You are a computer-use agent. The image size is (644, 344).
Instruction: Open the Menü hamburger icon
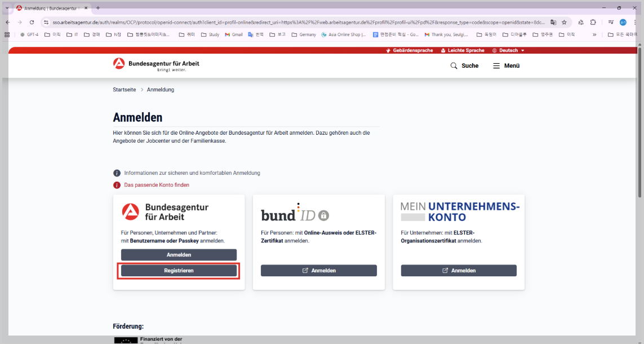pos(507,66)
